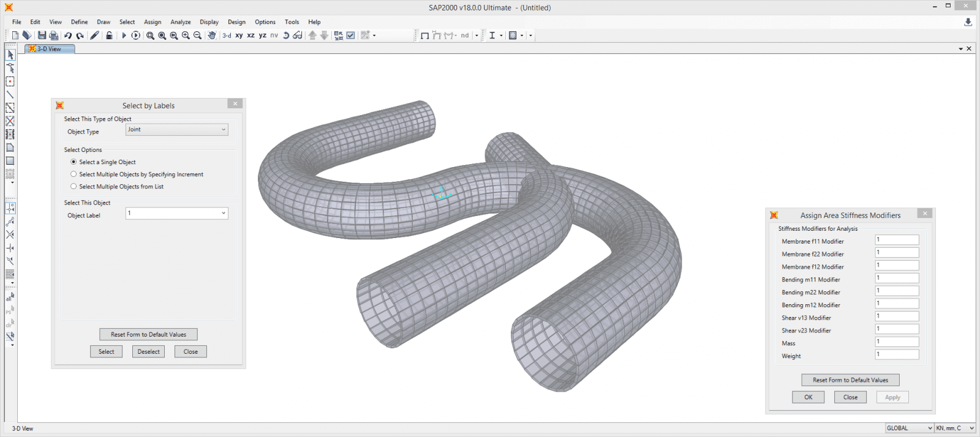
Task: Open the Assign menu
Action: pyautogui.click(x=153, y=22)
